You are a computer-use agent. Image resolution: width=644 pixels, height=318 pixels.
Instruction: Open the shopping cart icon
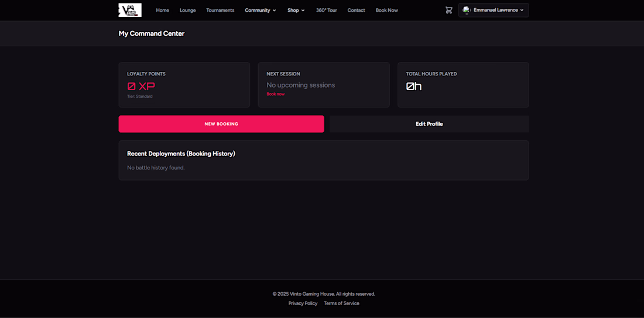pyautogui.click(x=448, y=11)
